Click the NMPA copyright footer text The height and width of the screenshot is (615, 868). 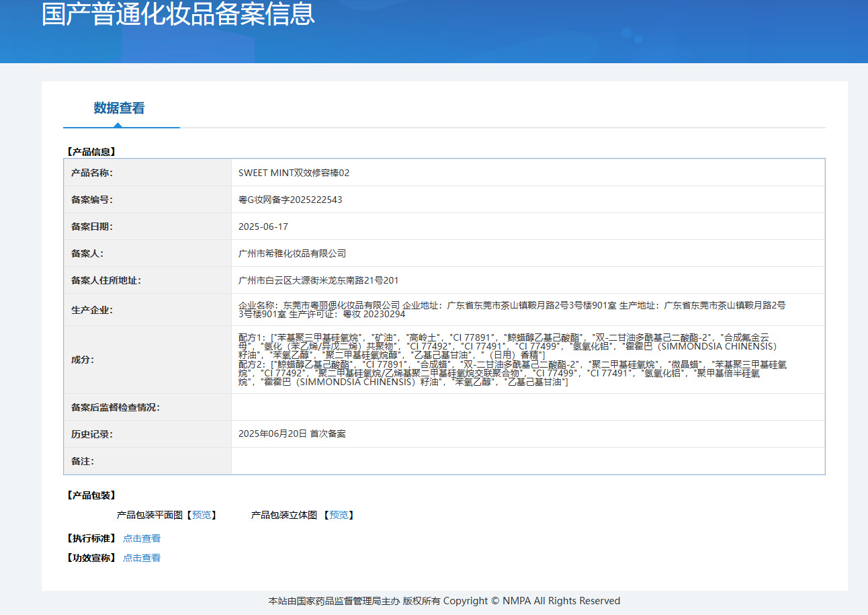(x=444, y=601)
